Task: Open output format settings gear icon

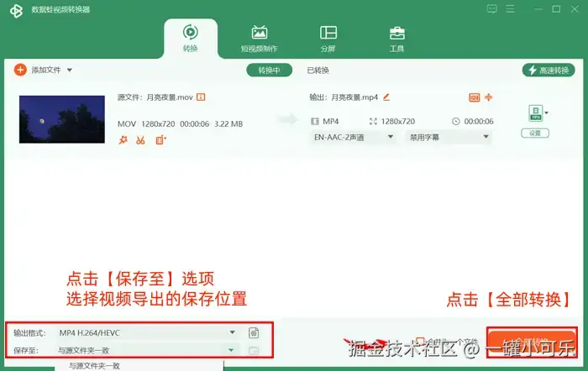Action: (254, 332)
